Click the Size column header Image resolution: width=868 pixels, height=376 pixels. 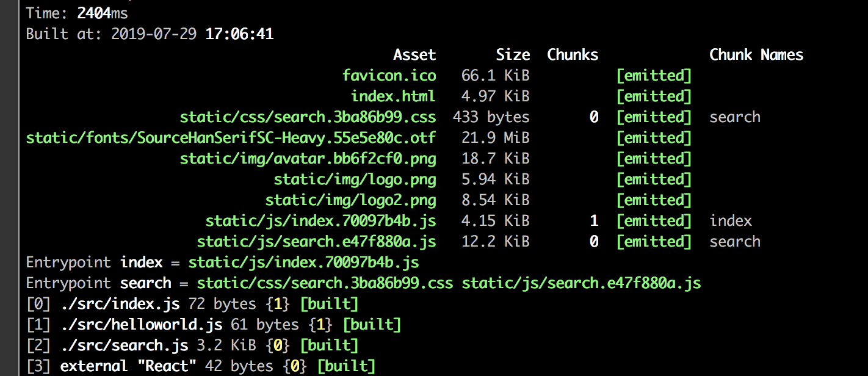(x=513, y=55)
